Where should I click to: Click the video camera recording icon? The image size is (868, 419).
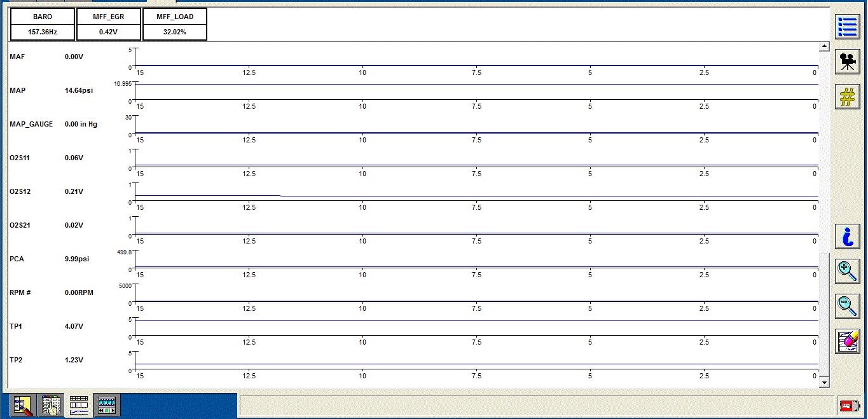[x=847, y=62]
